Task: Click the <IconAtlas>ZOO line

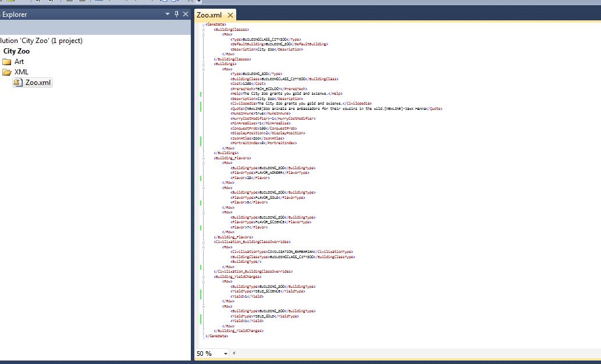Action: pyautogui.click(x=257, y=138)
